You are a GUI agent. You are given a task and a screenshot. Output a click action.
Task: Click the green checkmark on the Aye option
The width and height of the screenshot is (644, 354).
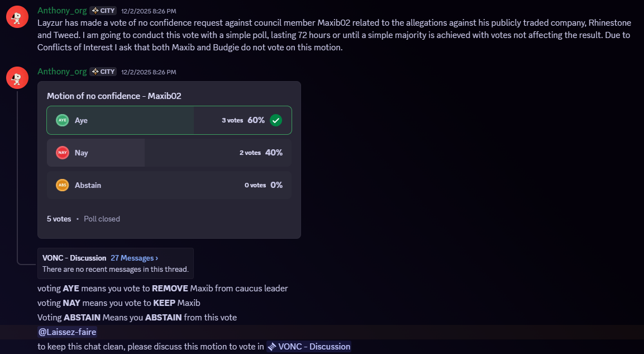(x=276, y=120)
